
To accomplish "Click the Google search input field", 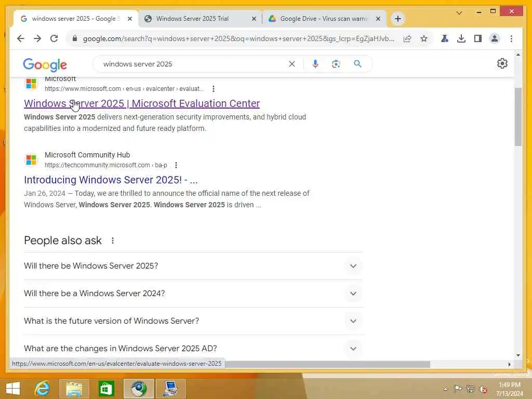I will point(193,64).
